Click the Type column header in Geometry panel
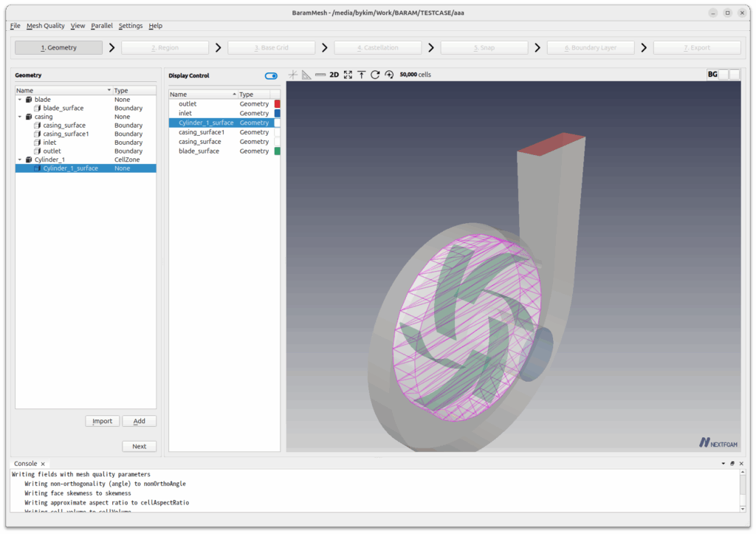The width and height of the screenshot is (756, 534). coord(134,91)
